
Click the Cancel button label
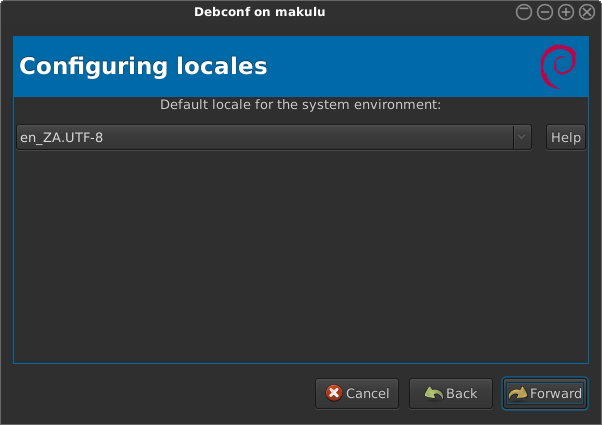tap(367, 393)
